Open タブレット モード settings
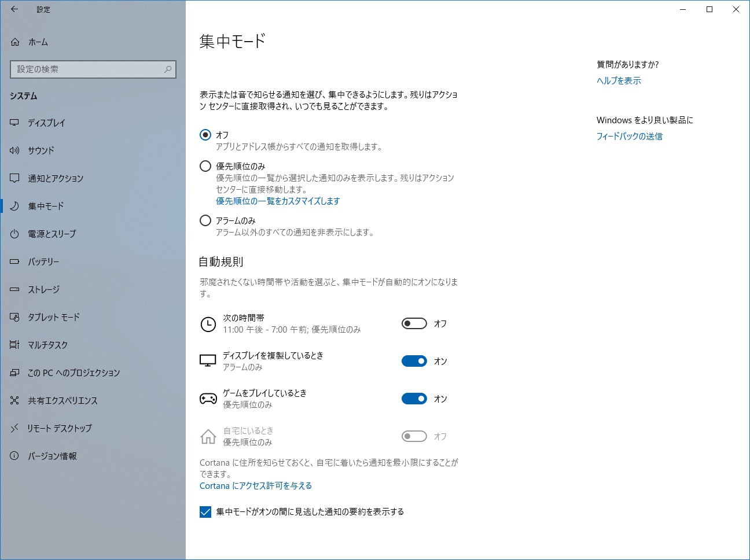750x560 pixels. [x=93, y=317]
